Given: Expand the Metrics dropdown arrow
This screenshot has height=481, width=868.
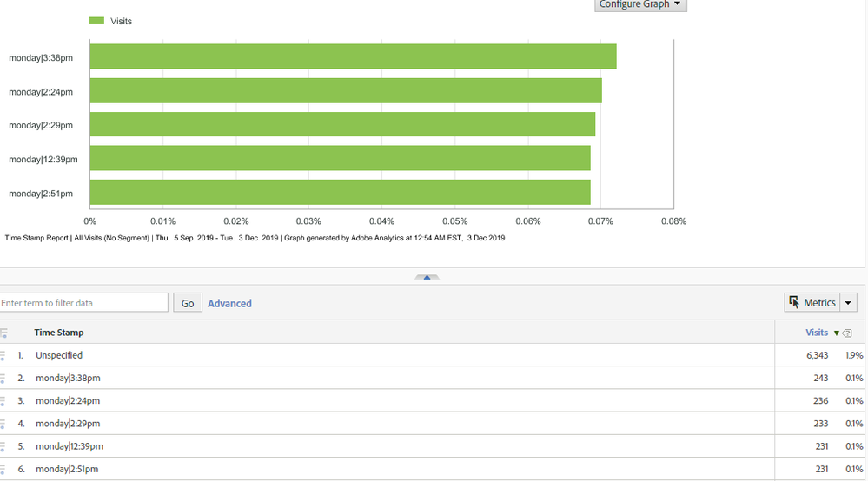Looking at the screenshot, I should pos(848,302).
